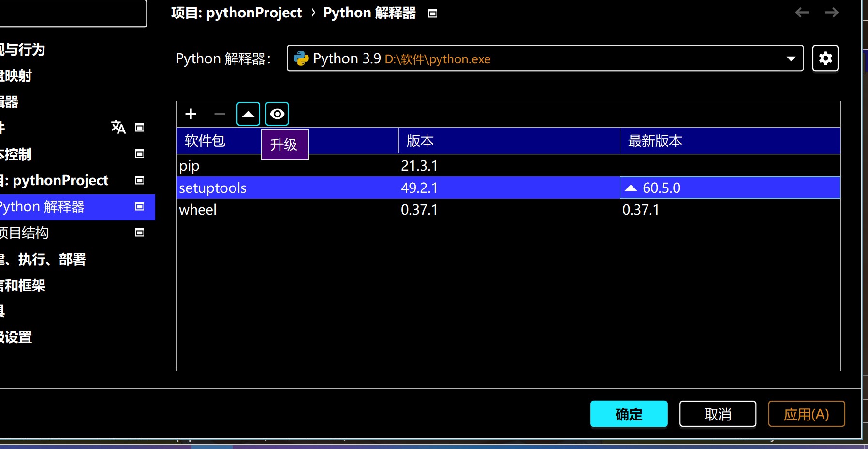Click the Python logo in the interpreter field
This screenshot has height=449, width=868.
click(302, 58)
